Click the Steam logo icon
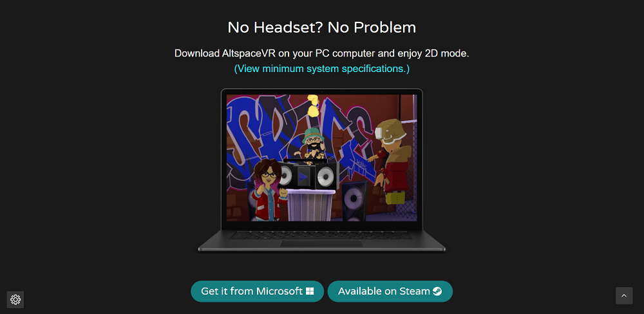 click(437, 291)
